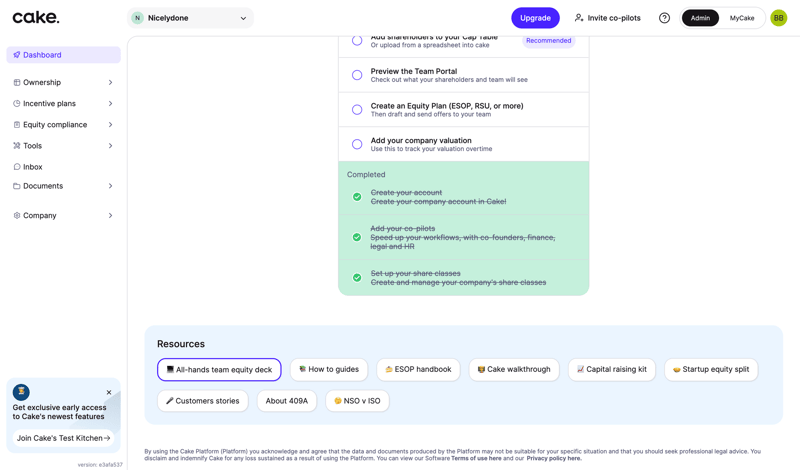Open the help question mark icon
800x470 pixels.
click(664, 18)
